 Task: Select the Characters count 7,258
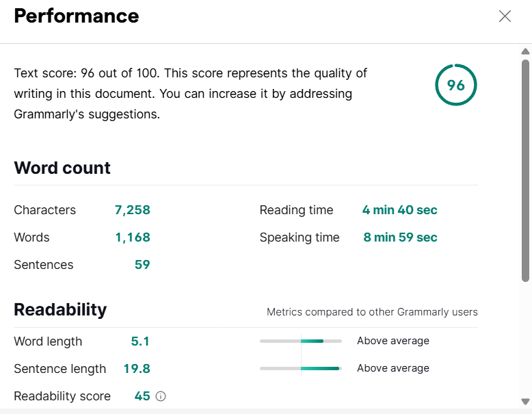pyautogui.click(x=133, y=210)
